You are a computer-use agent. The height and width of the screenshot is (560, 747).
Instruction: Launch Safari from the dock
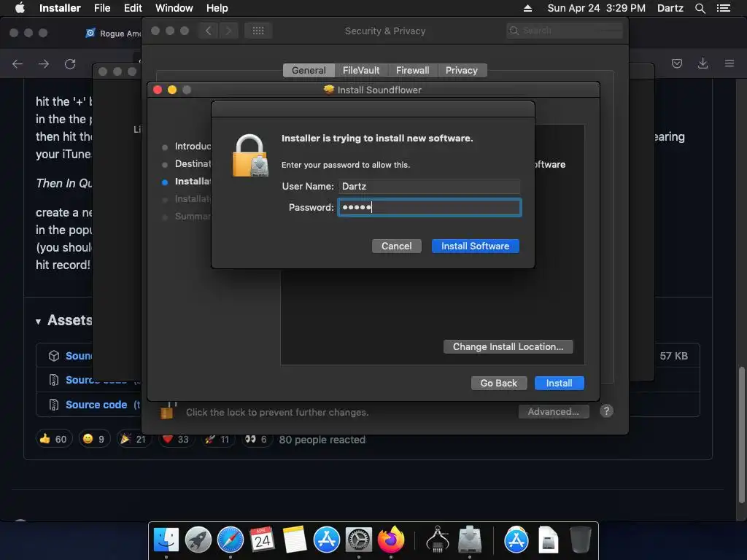[x=230, y=540]
